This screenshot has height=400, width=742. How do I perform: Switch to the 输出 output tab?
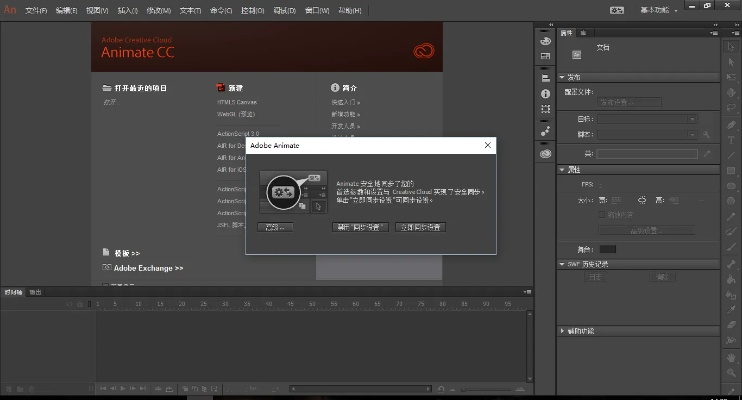[x=35, y=292]
